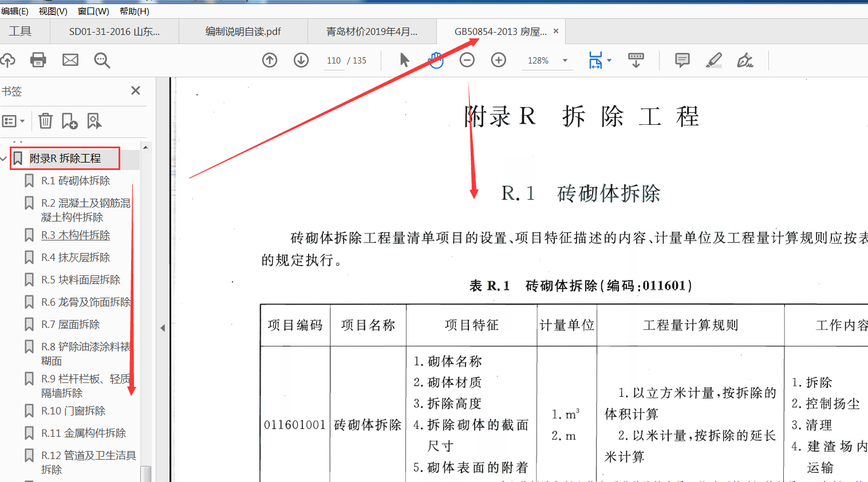Viewport: 868px width, 482px height.
Task: Click the upload to cloud icon
Action: point(7,60)
